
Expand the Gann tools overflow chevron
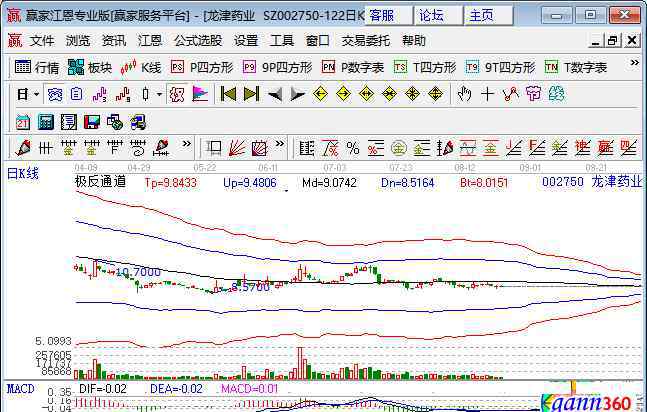[280, 144]
